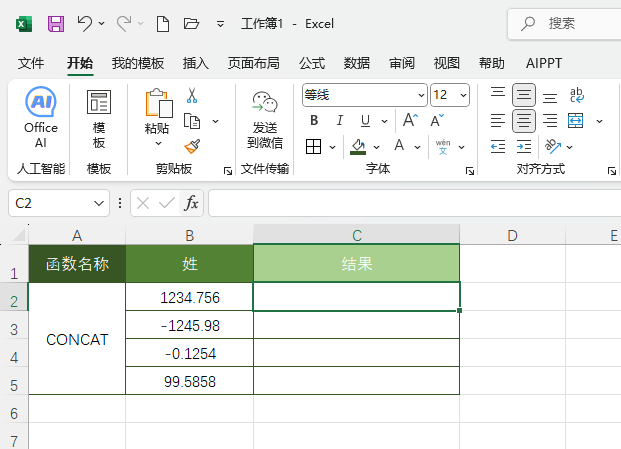Switch to the 插入 tab
Viewport: 621px width, 449px height.
pyautogui.click(x=196, y=63)
